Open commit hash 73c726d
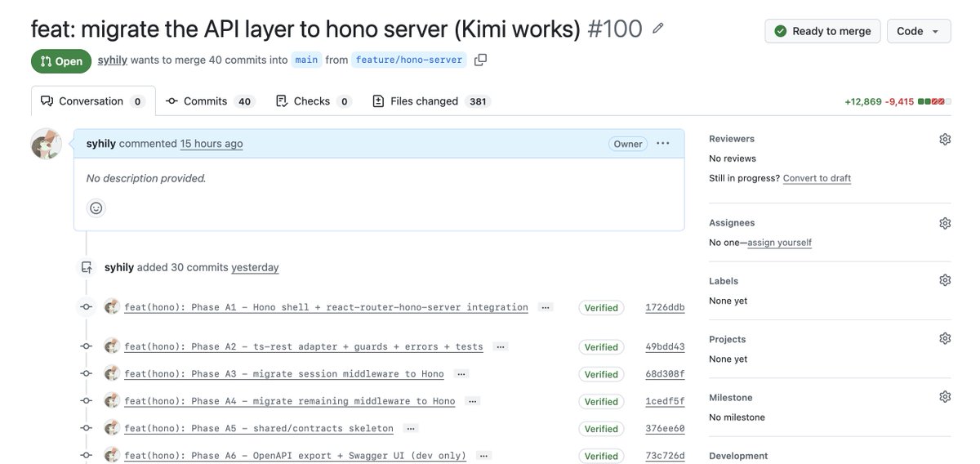The image size is (980, 464). click(x=665, y=456)
